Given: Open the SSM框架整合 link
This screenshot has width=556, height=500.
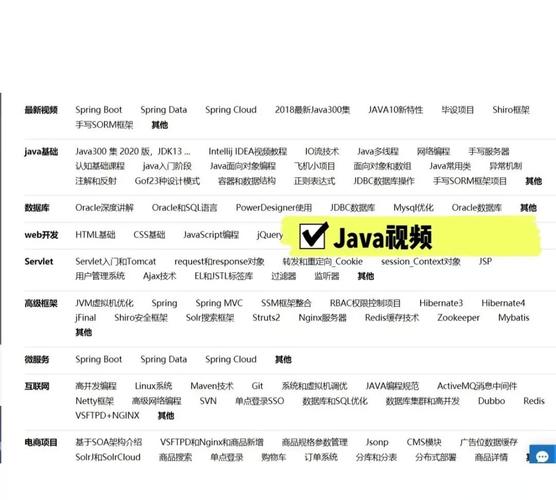Looking at the screenshot, I should pos(286,303).
